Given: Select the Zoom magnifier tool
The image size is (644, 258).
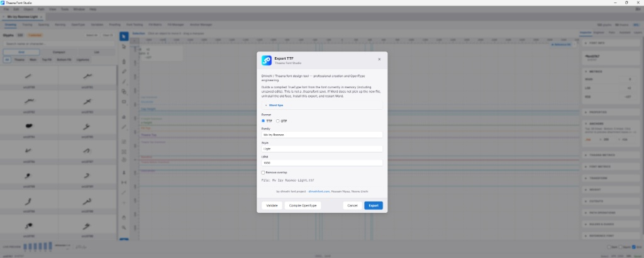Looking at the screenshot, I should click(124, 228).
